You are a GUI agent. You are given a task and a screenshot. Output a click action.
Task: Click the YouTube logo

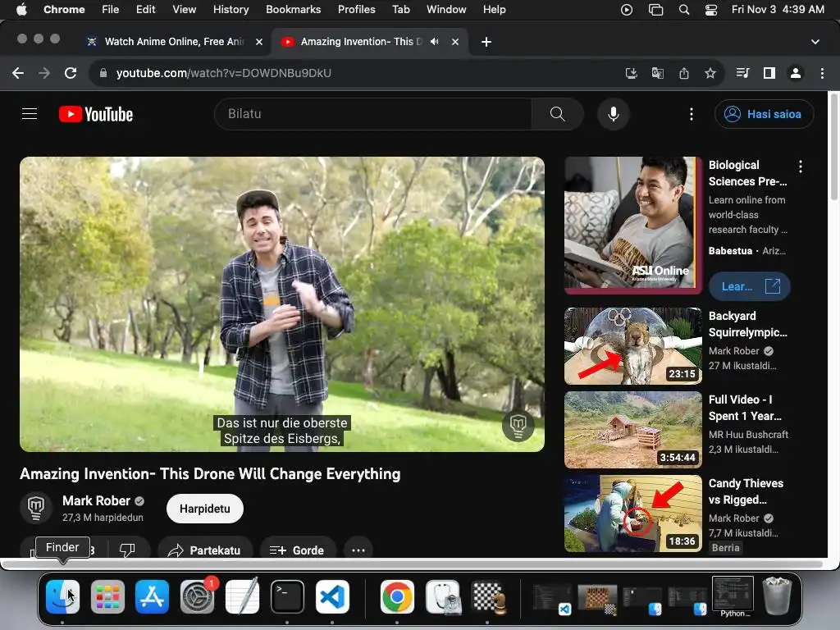click(x=96, y=114)
